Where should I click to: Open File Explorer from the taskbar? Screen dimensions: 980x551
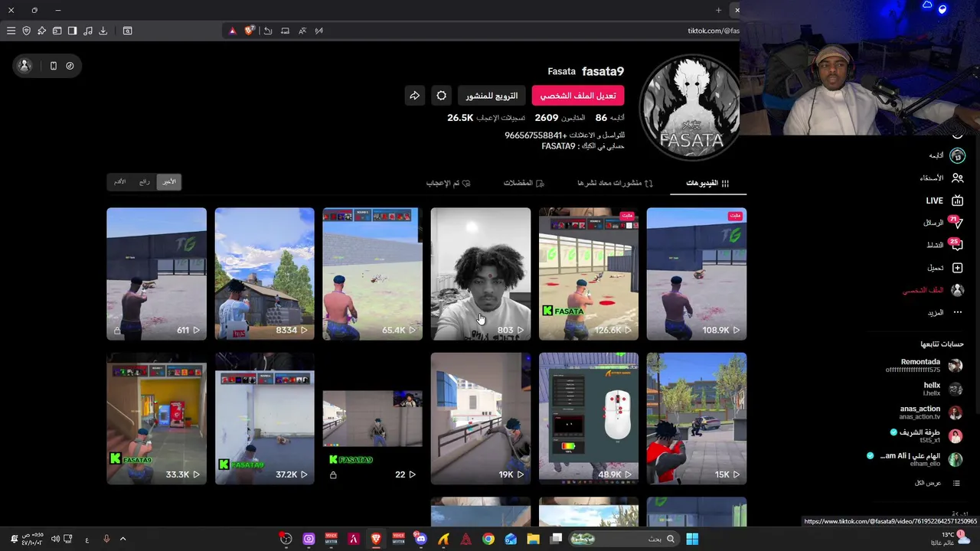coord(533,539)
